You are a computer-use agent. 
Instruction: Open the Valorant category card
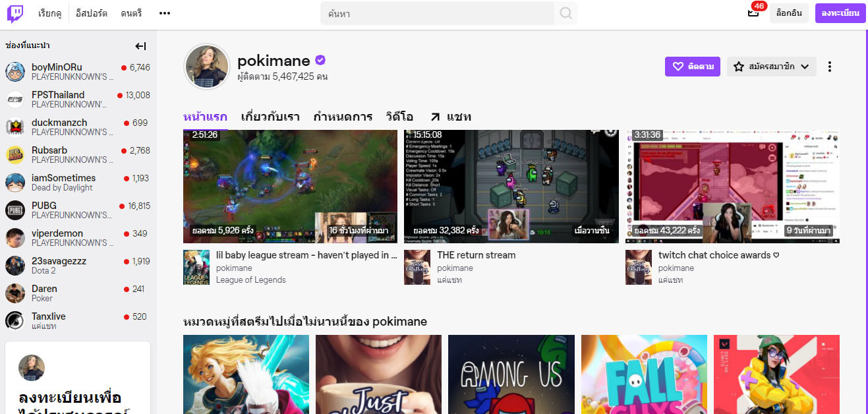(x=776, y=374)
